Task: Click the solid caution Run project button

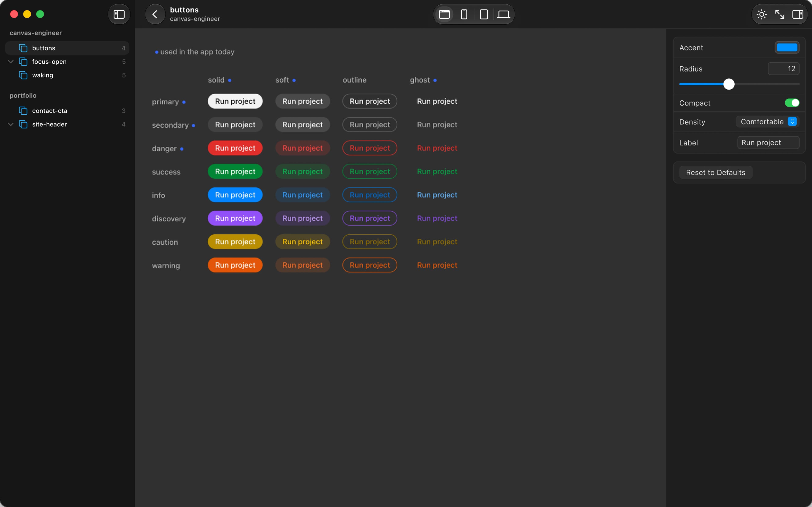Action: point(235,242)
